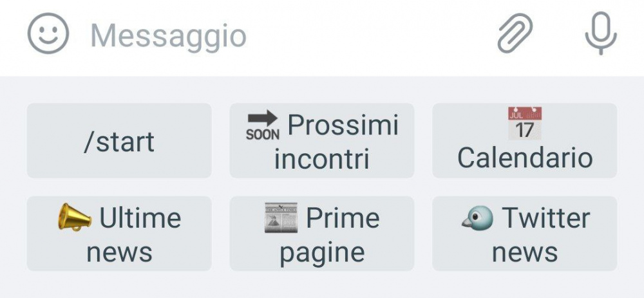Tap the microphone voice message icon

[600, 35]
